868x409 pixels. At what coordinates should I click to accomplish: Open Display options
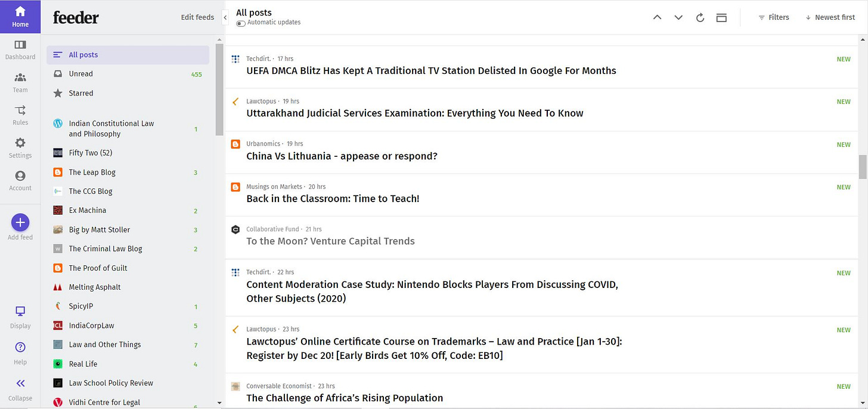point(20,317)
